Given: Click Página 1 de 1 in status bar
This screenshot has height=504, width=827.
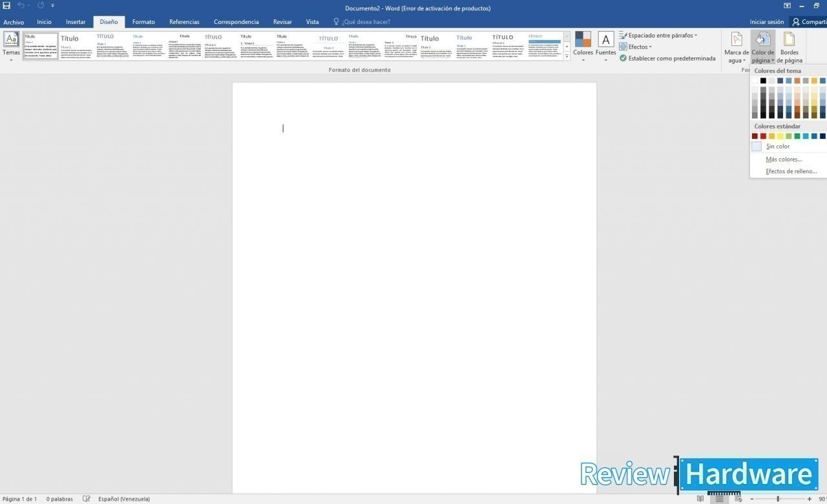Looking at the screenshot, I should click(20, 499).
